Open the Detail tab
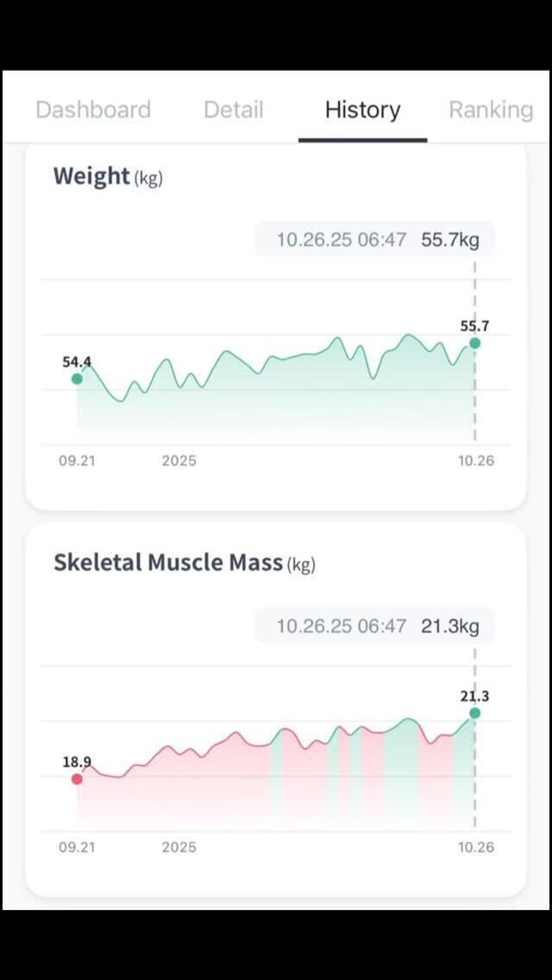This screenshot has height=980, width=552. (233, 110)
